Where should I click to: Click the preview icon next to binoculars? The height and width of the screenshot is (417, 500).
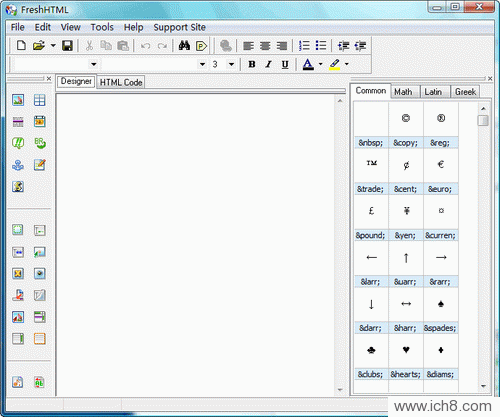[201, 46]
